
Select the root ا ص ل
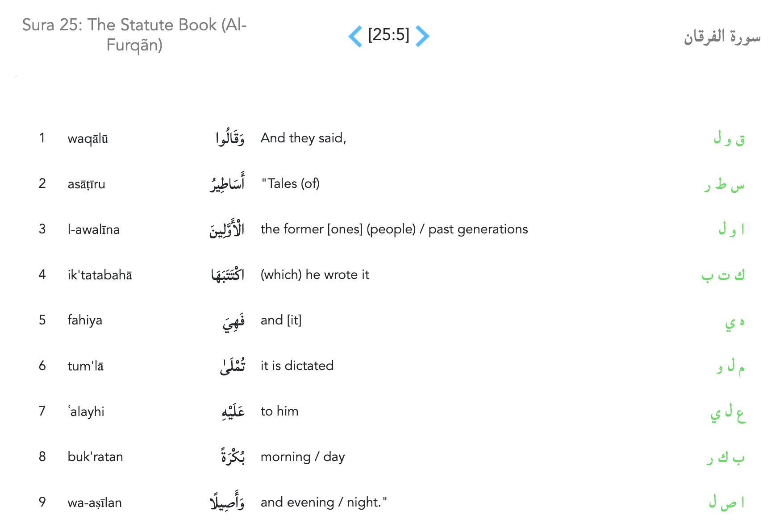click(x=726, y=503)
